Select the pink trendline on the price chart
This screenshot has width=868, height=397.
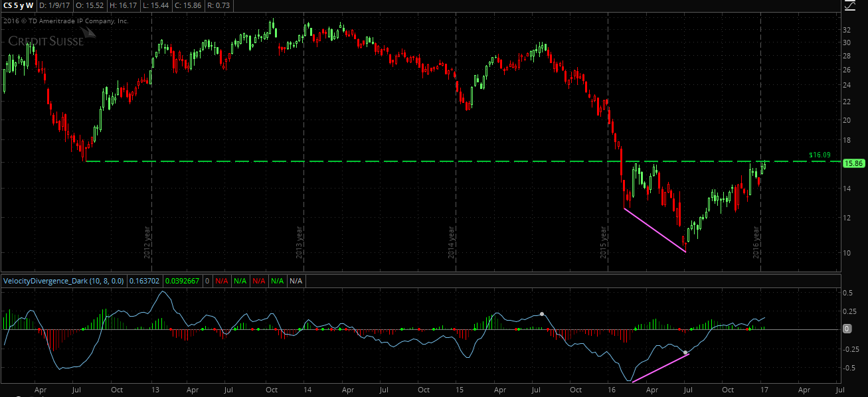655,230
